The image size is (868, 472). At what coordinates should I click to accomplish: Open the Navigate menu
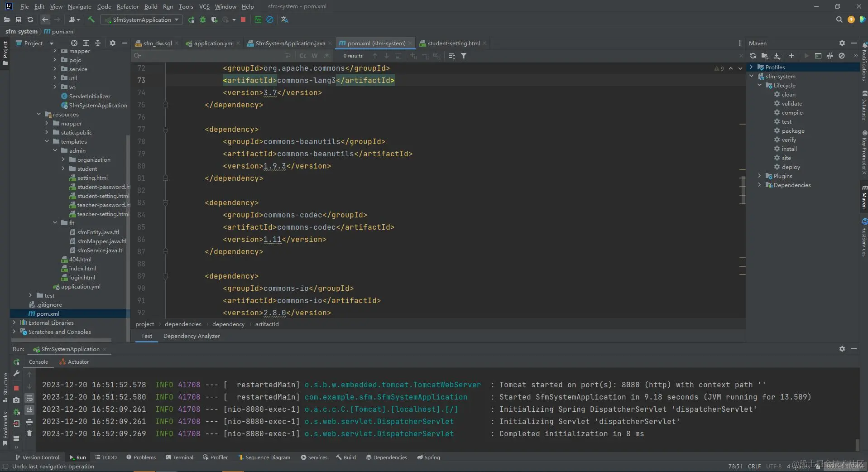point(80,6)
